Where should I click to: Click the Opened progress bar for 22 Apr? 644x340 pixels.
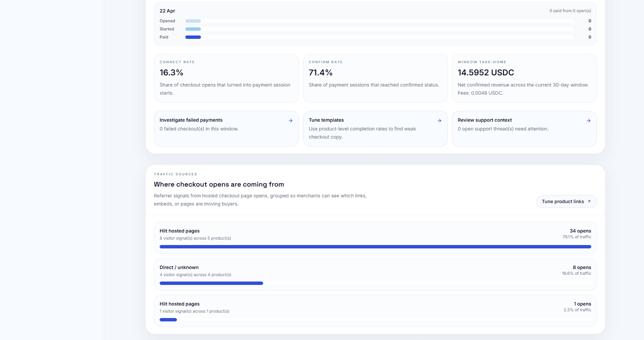379,21
